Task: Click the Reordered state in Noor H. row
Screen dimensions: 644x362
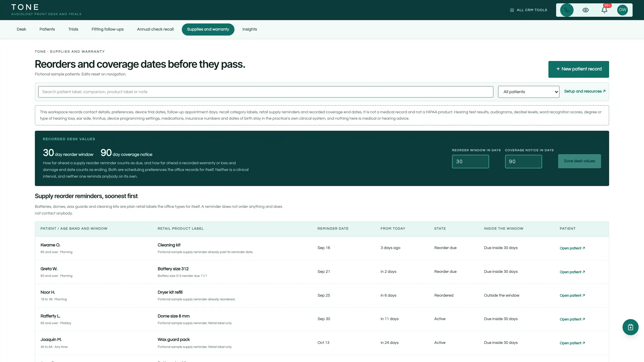Action: (x=443, y=295)
